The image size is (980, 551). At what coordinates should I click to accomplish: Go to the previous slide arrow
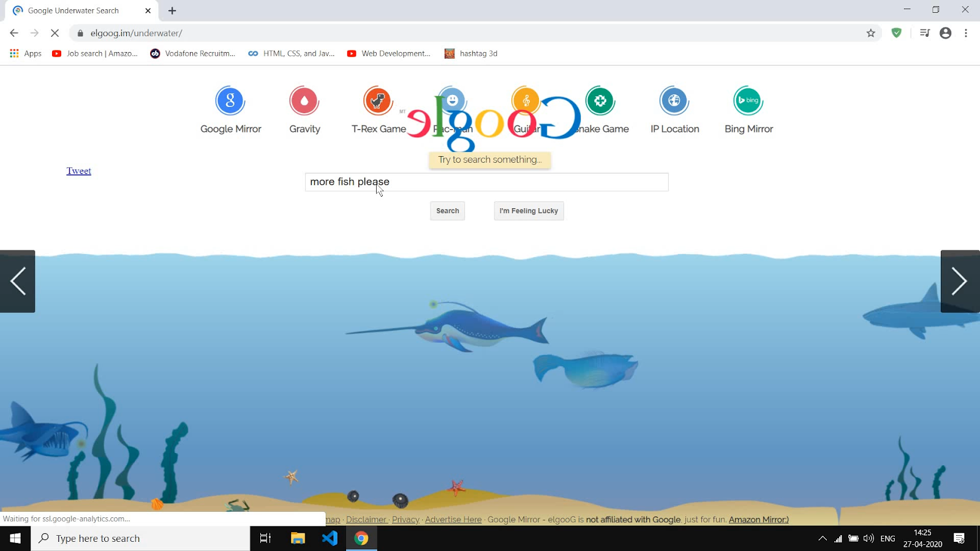[x=18, y=282]
